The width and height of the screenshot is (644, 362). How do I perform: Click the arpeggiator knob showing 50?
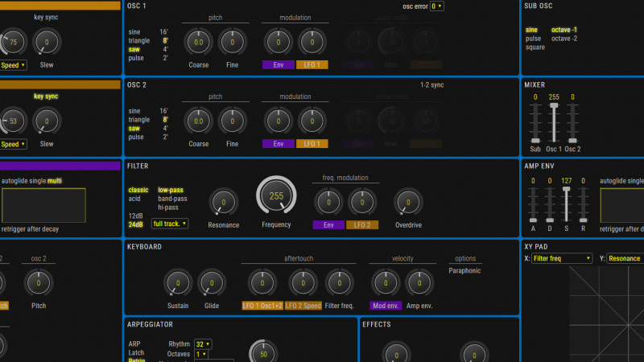(x=263, y=352)
